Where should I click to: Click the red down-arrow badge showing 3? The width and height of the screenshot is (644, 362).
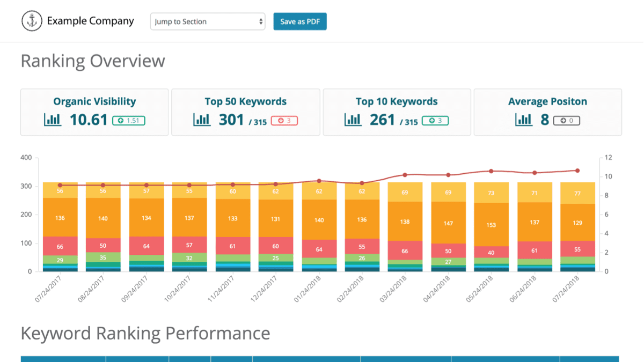[284, 120]
